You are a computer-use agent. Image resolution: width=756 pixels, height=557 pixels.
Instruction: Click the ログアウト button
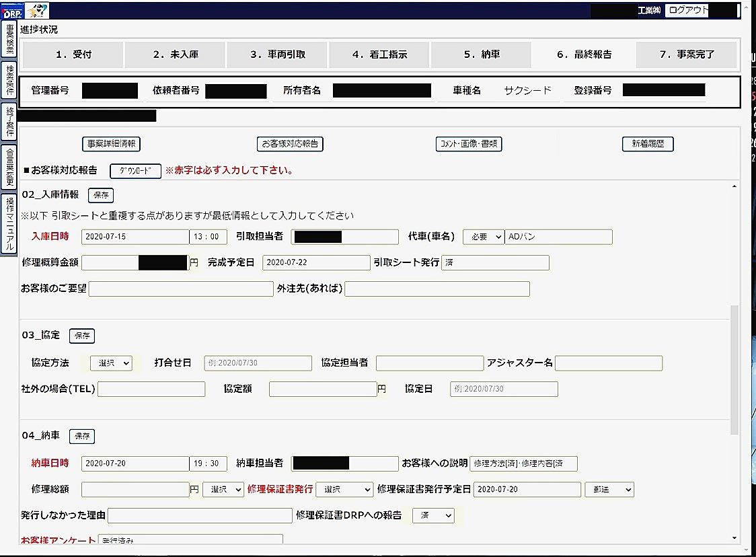coord(686,11)
